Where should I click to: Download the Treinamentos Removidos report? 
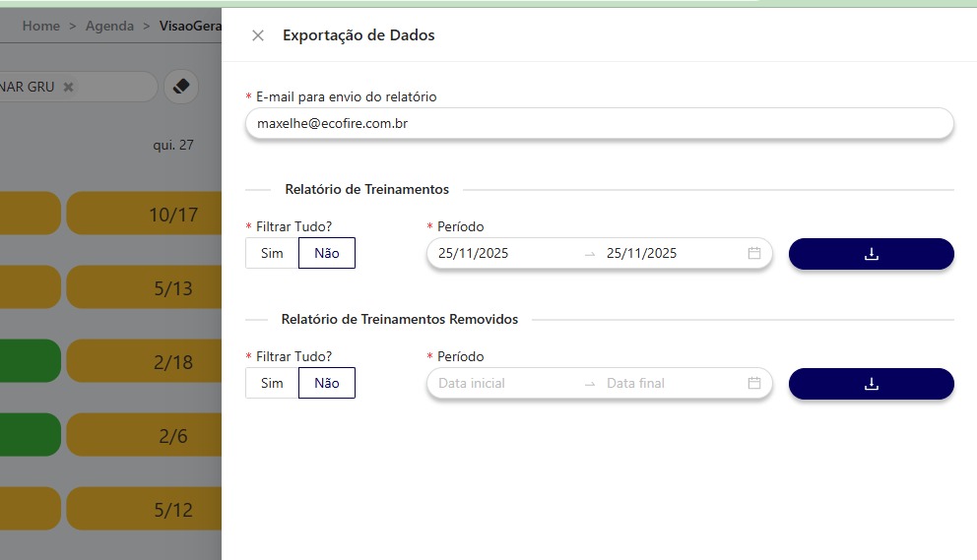point(871,384)
